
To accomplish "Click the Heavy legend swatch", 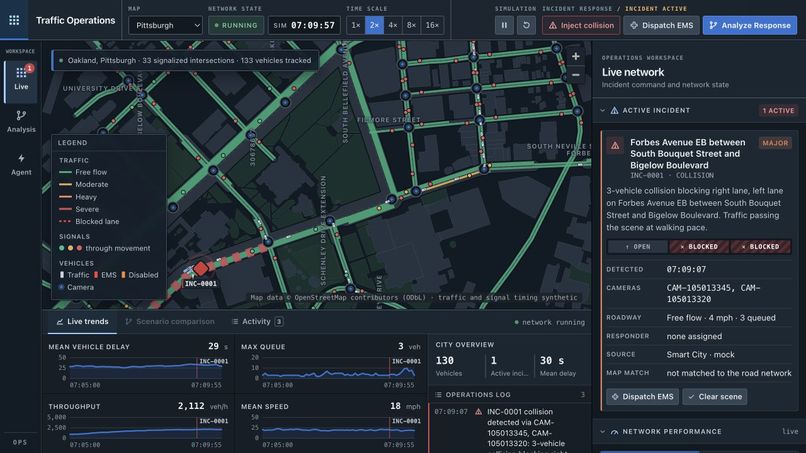I will point(65,197).
